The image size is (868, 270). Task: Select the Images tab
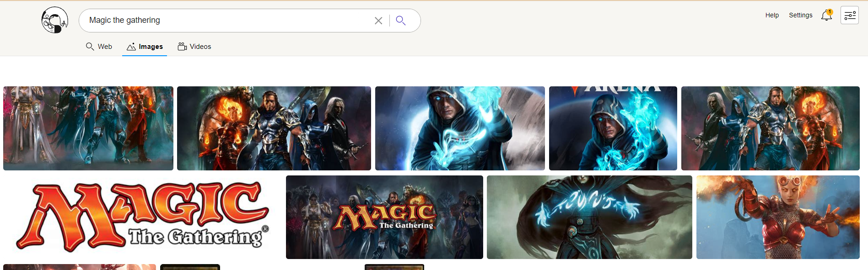point(145,47)
